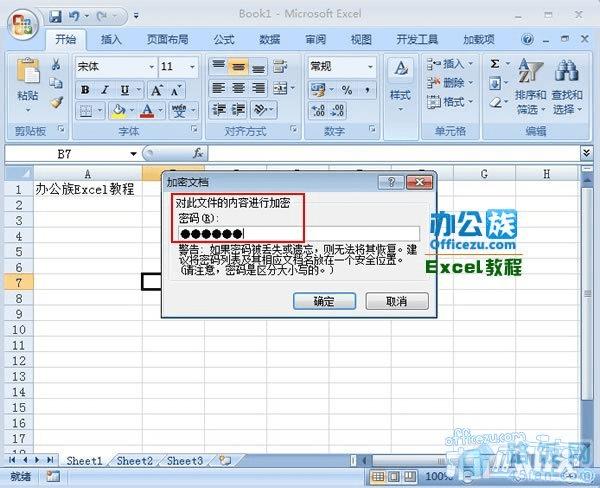
Task: Switch to the 公式 ribbon tab
Action: (x=224, y=39)
